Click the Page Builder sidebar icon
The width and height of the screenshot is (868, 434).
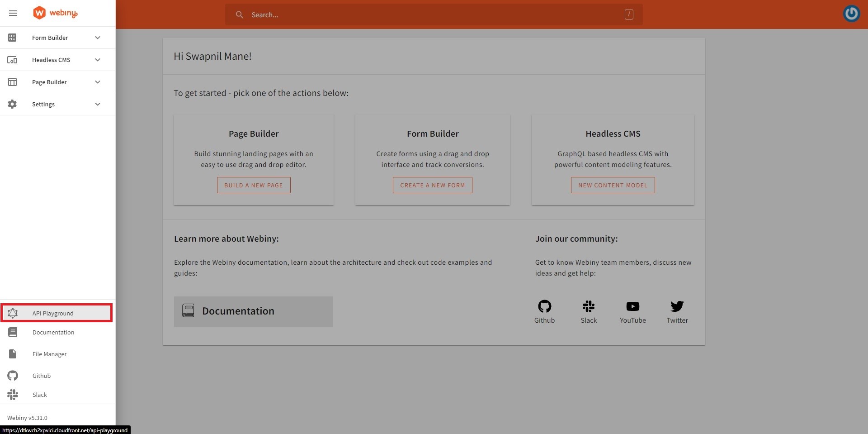coord(12,82)
